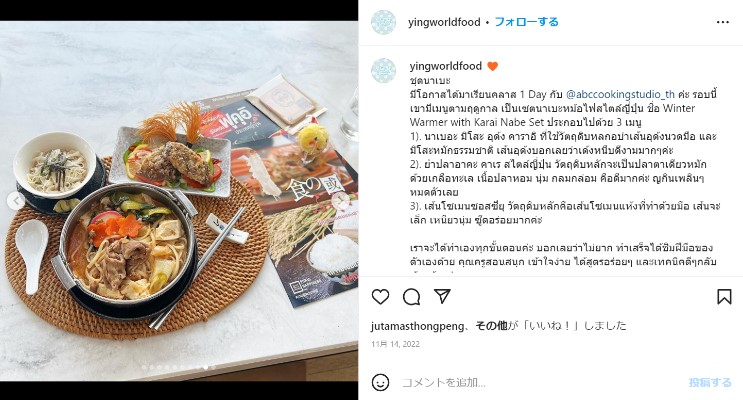This screenshot has width=743, height=400.
Task: Click the 11月 14, 2022 post date
Action: [395, 344]
